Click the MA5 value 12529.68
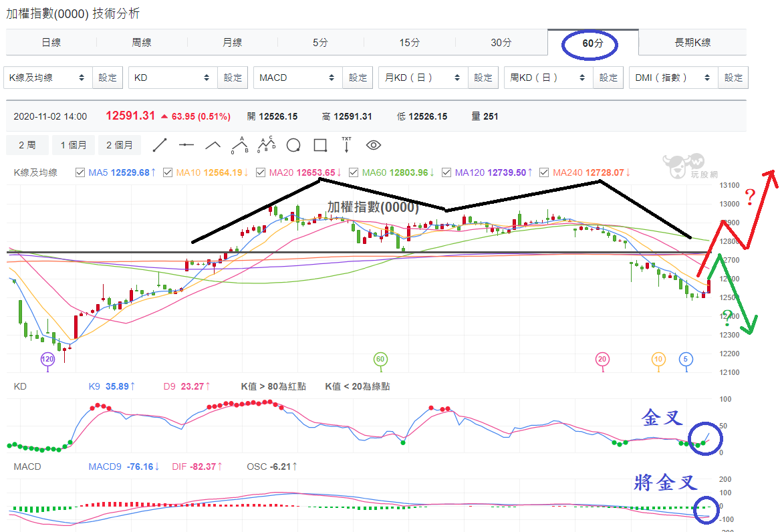 click(130, 172)
